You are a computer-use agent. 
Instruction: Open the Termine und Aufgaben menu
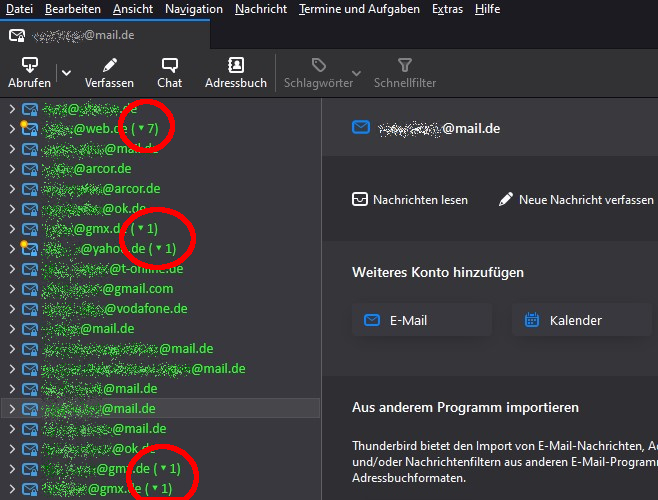[359, 9]
